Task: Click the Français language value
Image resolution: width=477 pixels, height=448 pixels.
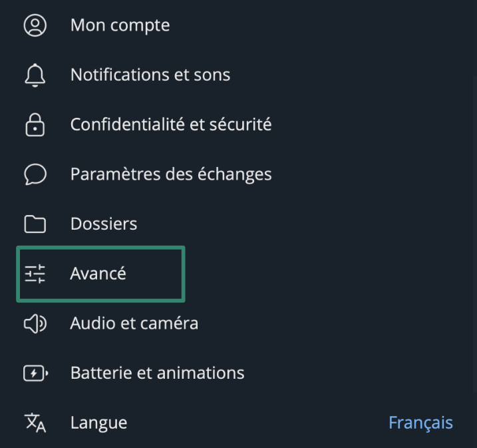Action: click(x=420, y=423)
